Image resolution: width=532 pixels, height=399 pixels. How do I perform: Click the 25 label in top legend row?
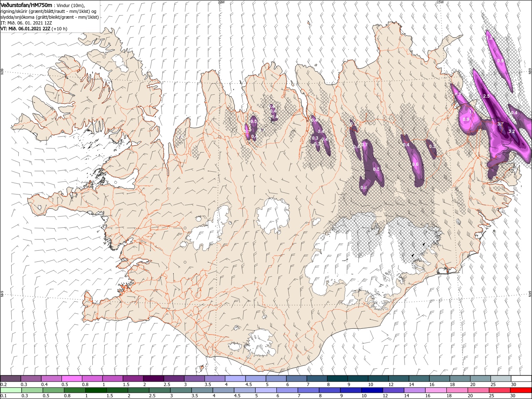(493, 384)
